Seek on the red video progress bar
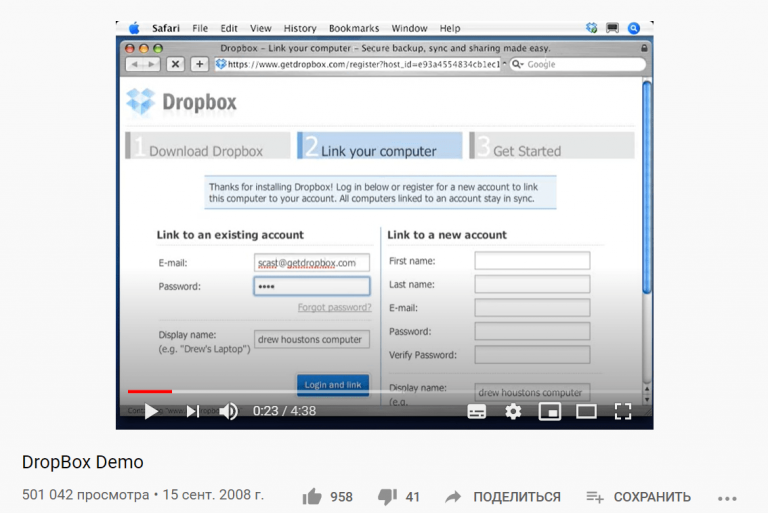Viewport: 768px width, 513px height. point(150,391)
